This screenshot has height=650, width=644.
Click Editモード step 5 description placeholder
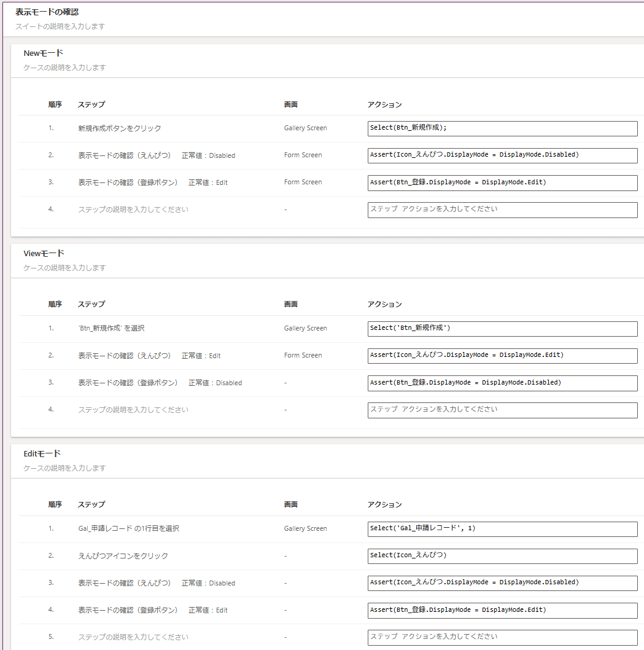(133, 636)
